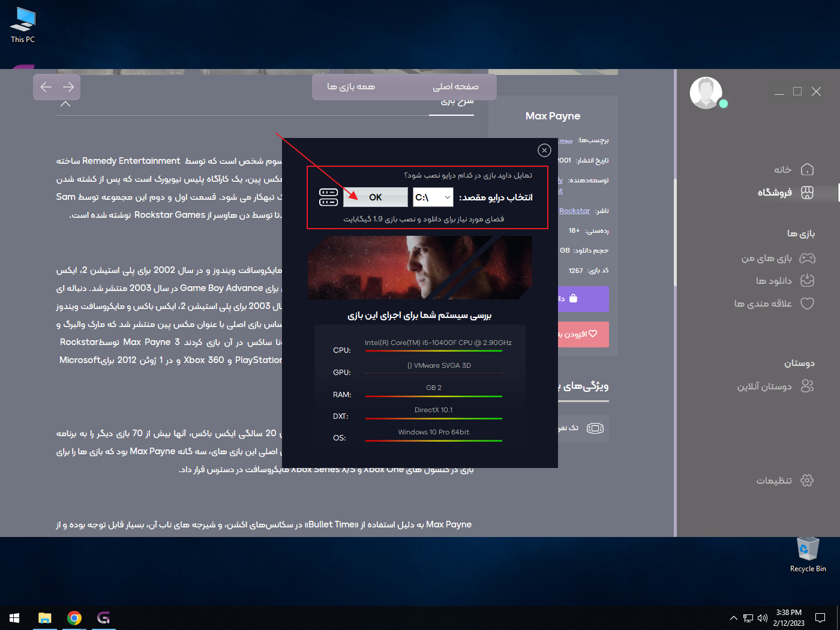Click the OK button in drive dialog
The image size is (840, 630).
[x=375, y=197]
